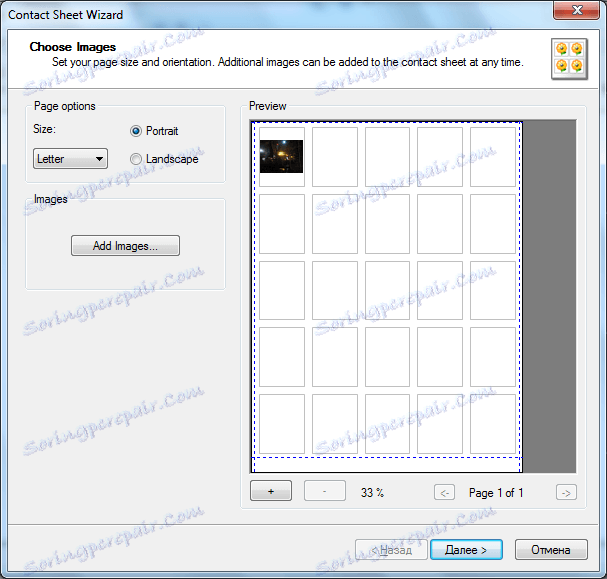Viewport: 607px width, 579px height.
Task: Zoom out preview with the - button
Action: tap(325, 491)
